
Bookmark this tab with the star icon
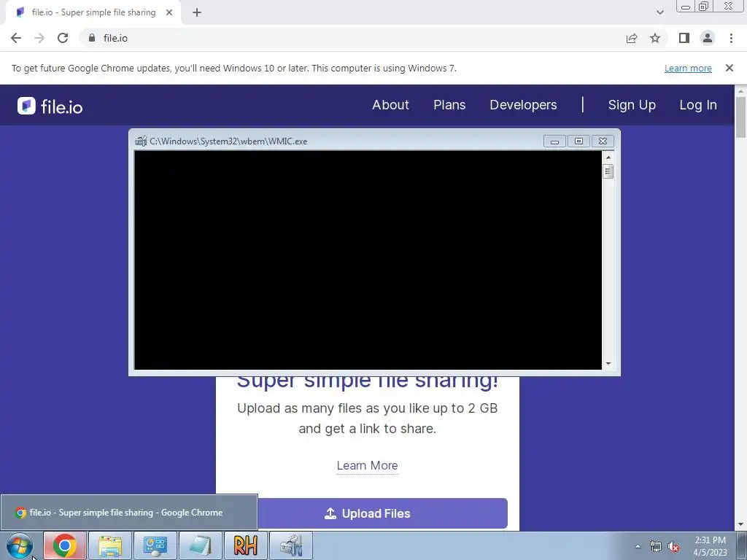[655, 38]
